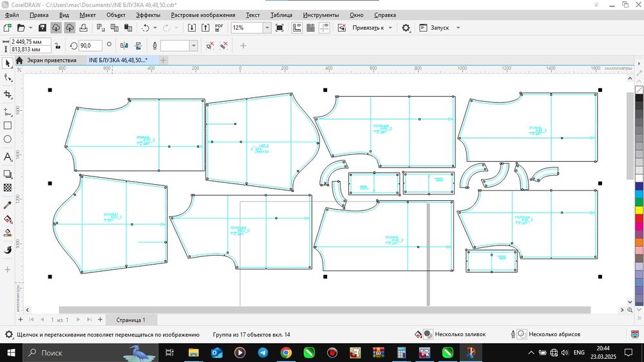Select the Text tool
The width and height of the screenshot is (644, 362).
pyautogui.click(x=8, y=157)
